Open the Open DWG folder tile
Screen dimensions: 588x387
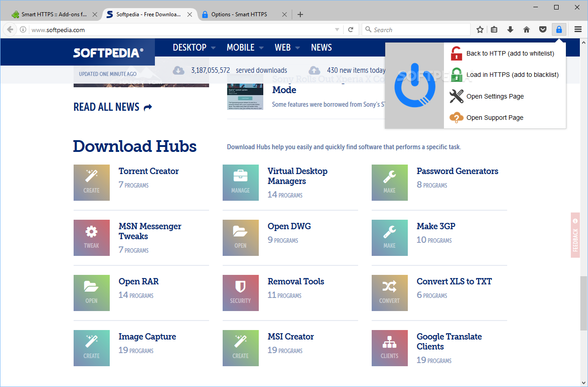pos(241,238)
